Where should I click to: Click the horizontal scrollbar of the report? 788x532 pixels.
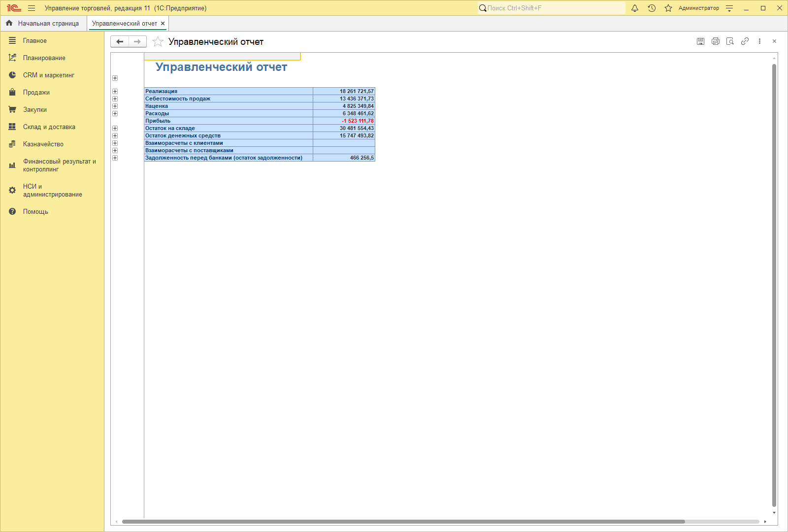click(403, 522)
